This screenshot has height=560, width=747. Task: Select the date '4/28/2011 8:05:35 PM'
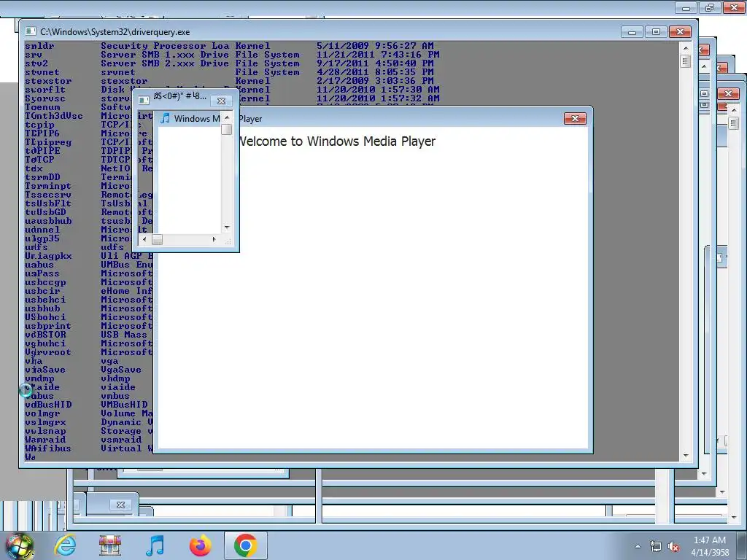click(376, 72)
